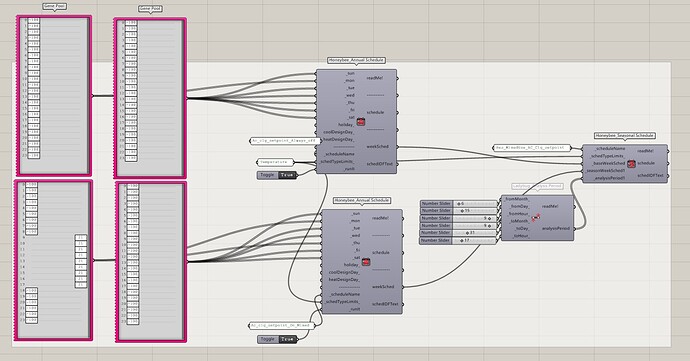This screenshot has height=361, width=690.
Task: Select the bottom-left Gene Pool with offset sliders
Action: [54, 260]
